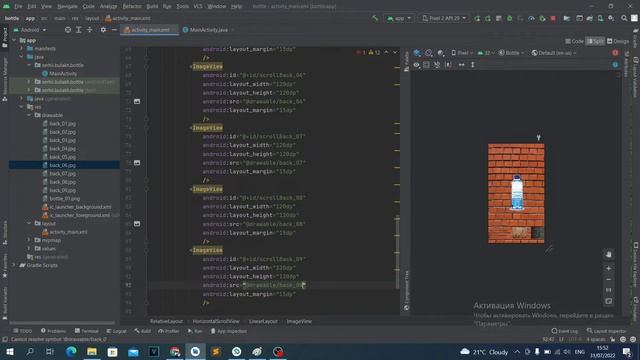Image resolution: width=640 pixels, height=360 pixels.
Task: Open the Pixel 2 API 29 device dropdown
Action: coord(444,18)
